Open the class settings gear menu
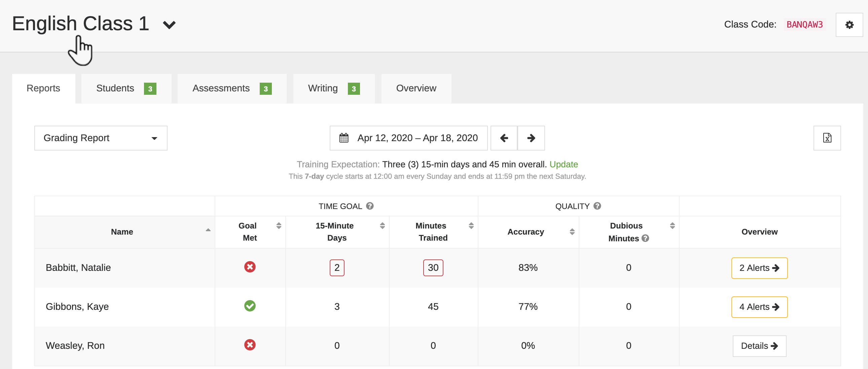Image resolution: width=868 pixels, height=369 pixels. [x=849, y=25]
